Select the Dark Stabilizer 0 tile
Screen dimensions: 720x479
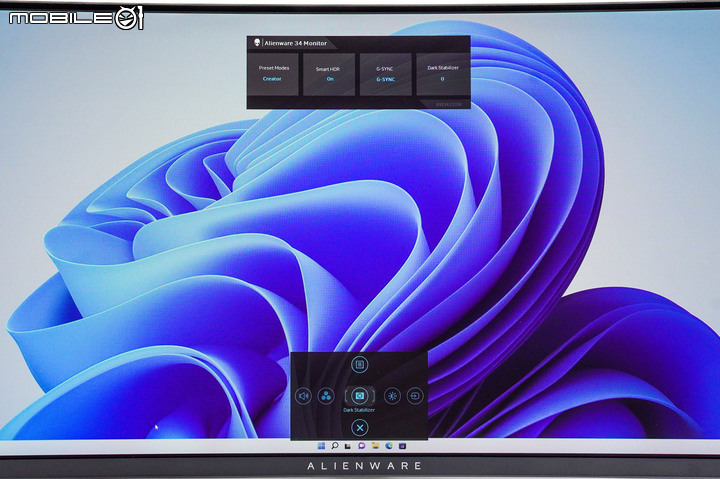(443, 74)
